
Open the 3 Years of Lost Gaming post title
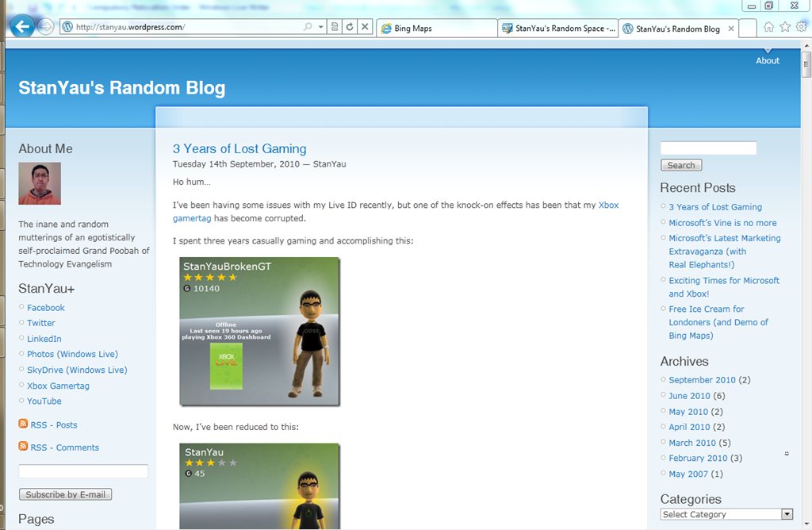point(239,148)
